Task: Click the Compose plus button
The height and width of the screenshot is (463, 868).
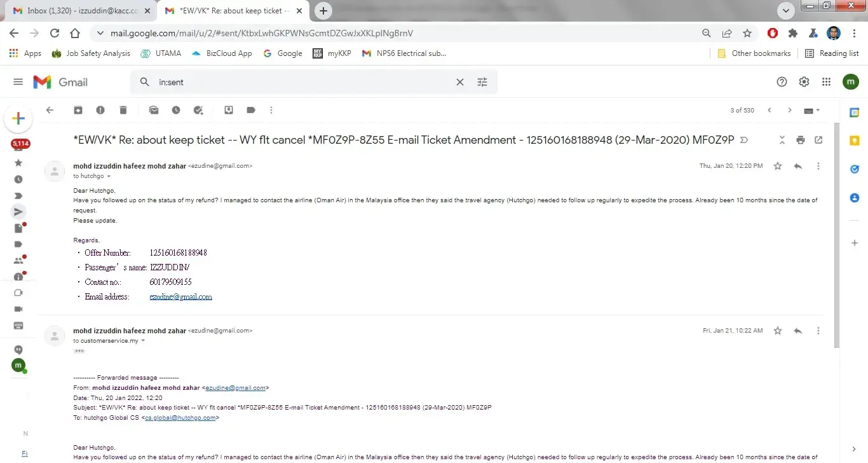Action: [18, 118]
